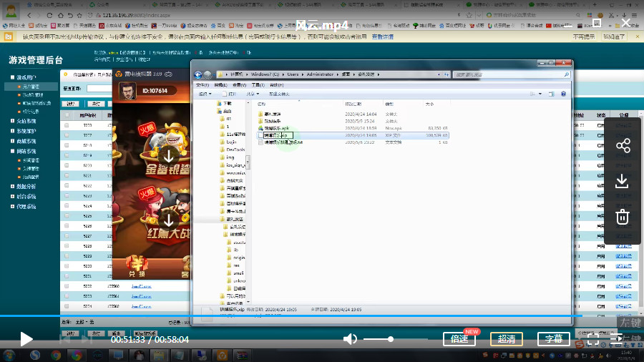Screen dimensions: 644x362
Task: Click the trash delete icon in the right panel
Action: pyautogui.click(x=623, y=217)
